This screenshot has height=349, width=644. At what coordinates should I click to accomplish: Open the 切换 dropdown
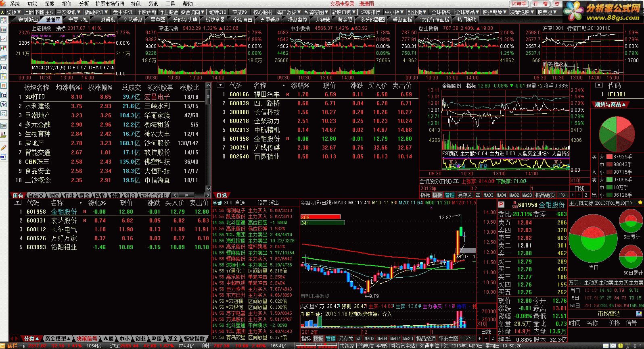pyautogui.click(x=13, y=12)
